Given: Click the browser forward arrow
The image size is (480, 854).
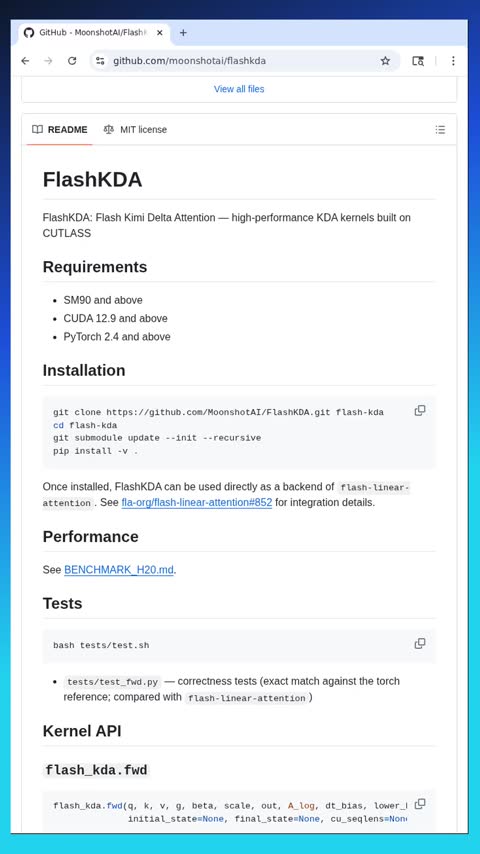Looking at the screenshot, I should click(x=48, y=61).
